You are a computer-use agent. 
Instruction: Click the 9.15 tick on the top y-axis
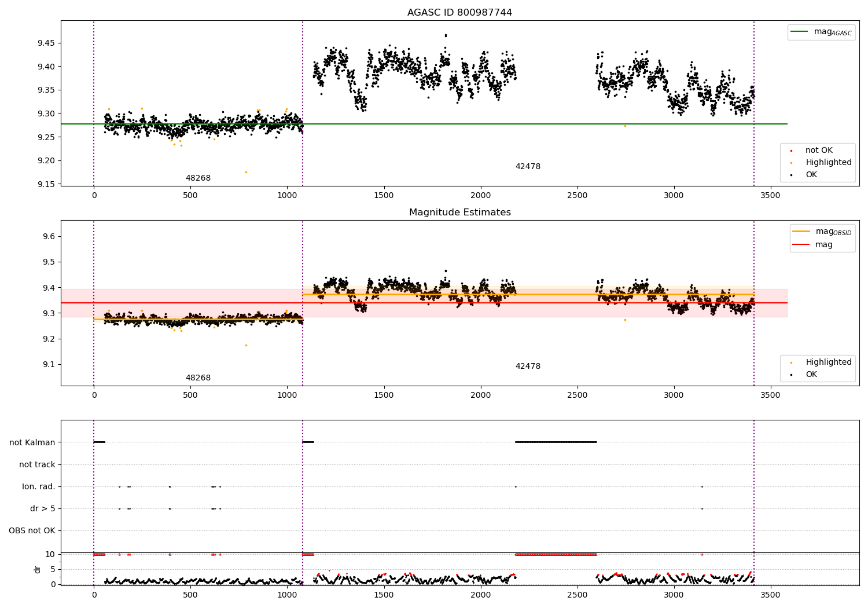point(46,184)
